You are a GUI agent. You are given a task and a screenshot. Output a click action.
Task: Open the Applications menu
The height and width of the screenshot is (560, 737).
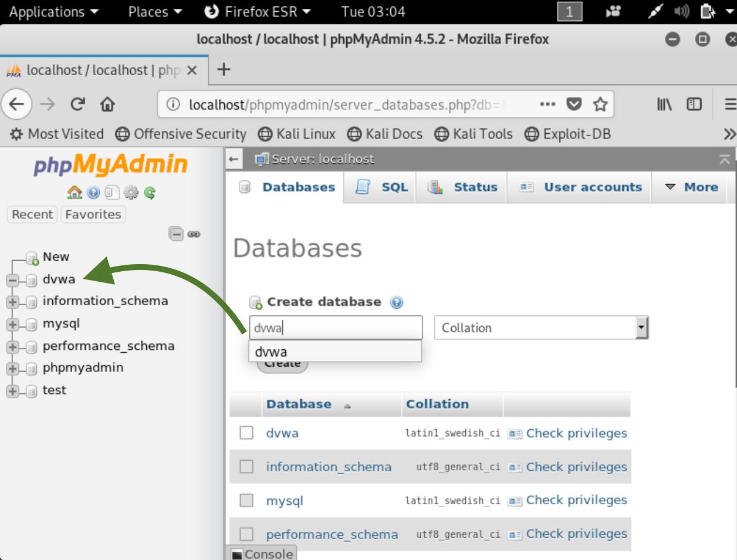tap(53, 12)
